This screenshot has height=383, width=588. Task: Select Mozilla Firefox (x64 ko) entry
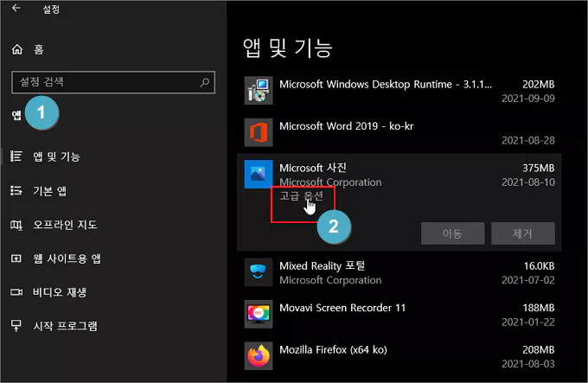point(399,356)
